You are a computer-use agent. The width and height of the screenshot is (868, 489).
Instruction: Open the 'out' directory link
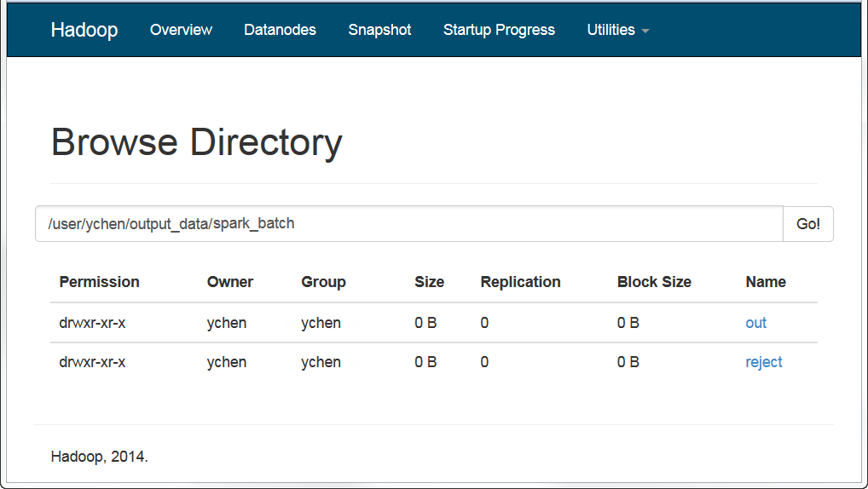tap(755, 323)
